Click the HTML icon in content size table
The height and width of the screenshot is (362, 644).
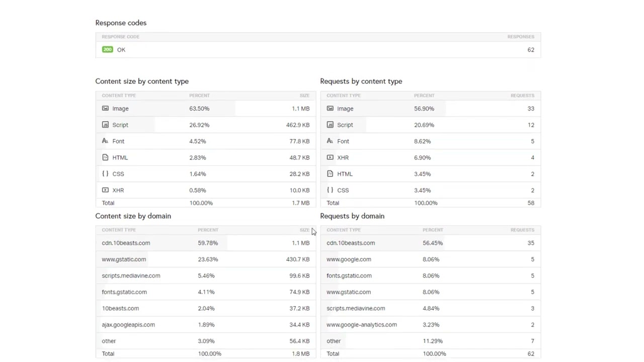point(105,157)
